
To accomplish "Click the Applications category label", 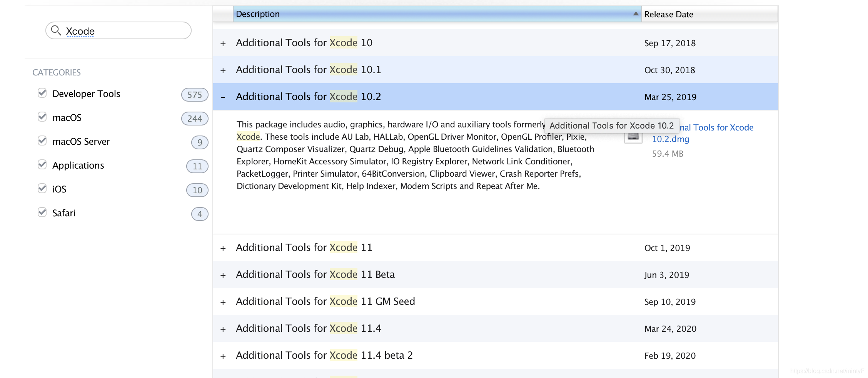I will (78, 166).
